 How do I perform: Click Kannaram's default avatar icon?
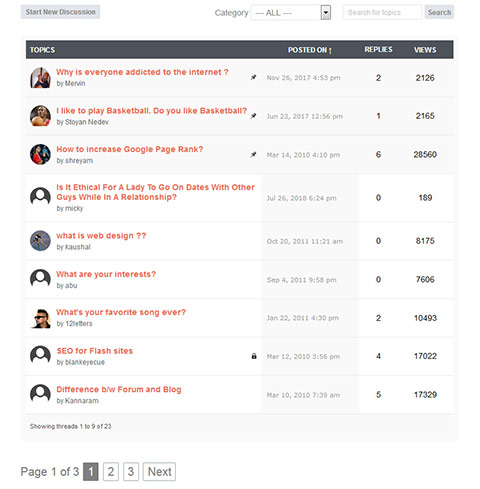tap(40, 394)
